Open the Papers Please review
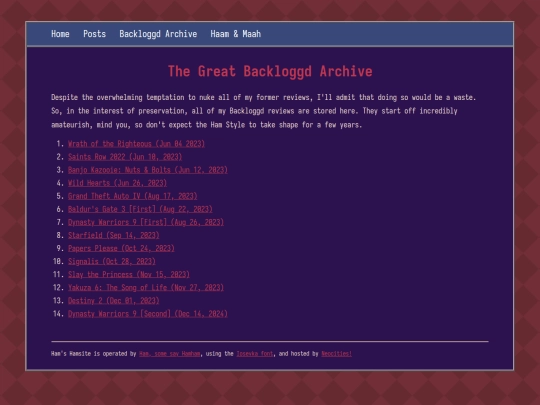 pos(121,248)
